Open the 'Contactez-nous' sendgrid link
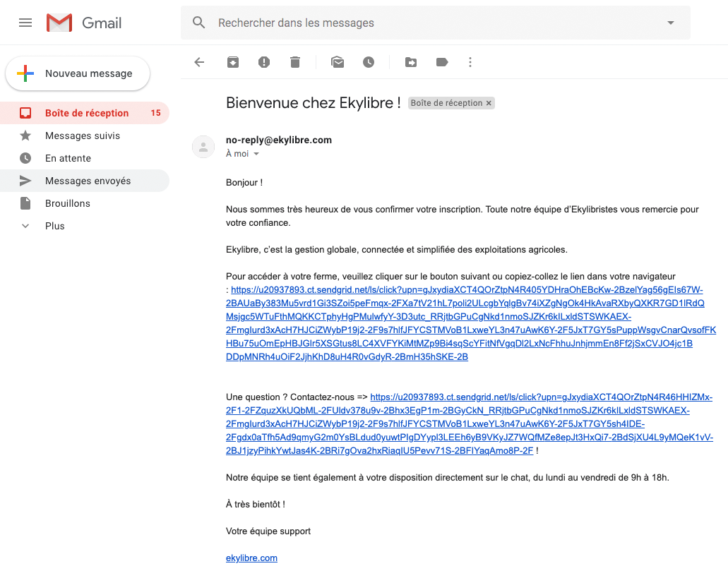 [x=470, y=424]
